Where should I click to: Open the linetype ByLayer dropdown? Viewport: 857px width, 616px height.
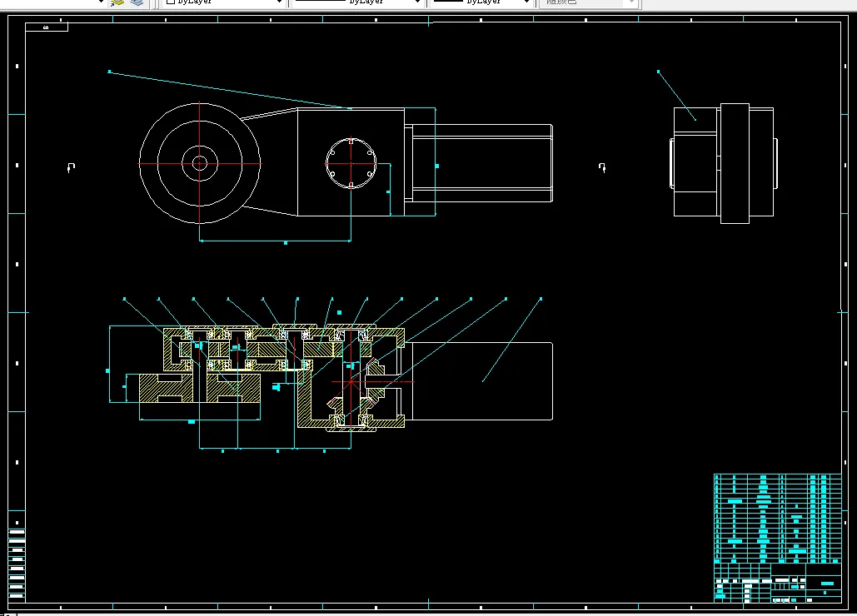pos(358,2)
